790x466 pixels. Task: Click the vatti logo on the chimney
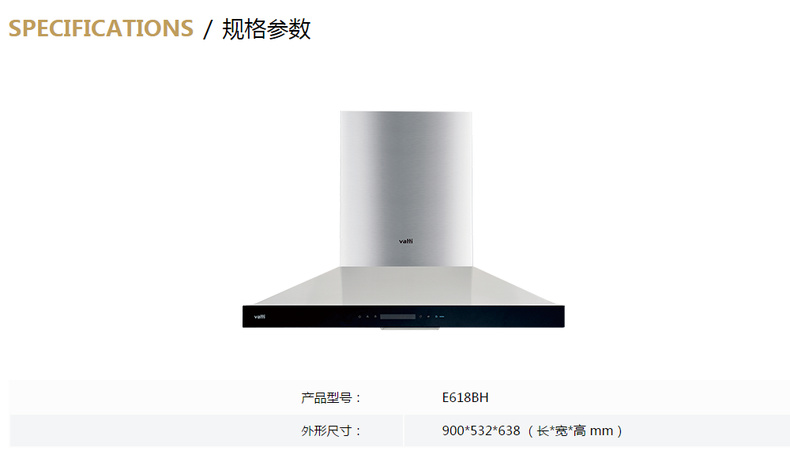coord(406,241)
